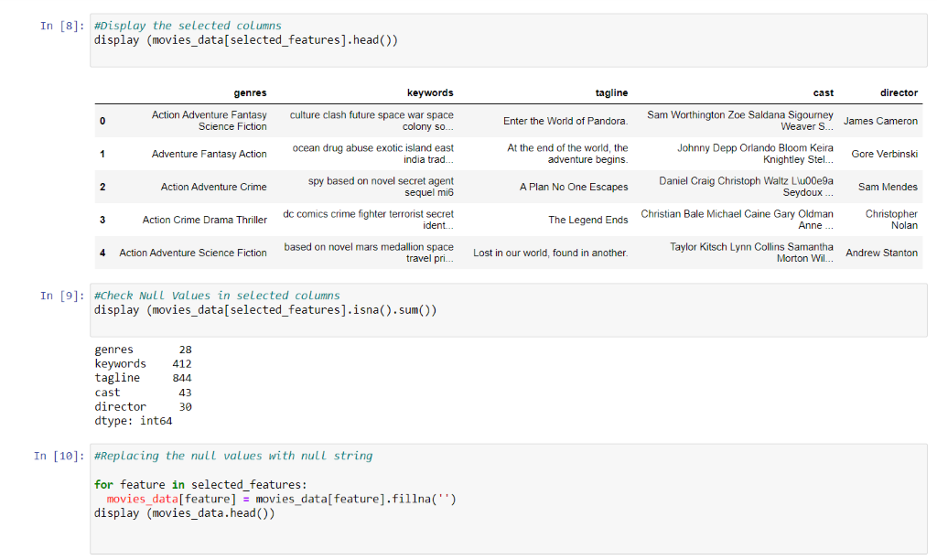The height and width of the screenshot is (560, 937).
Task: Click the 'genres' column header
Action: coord(250,92)
